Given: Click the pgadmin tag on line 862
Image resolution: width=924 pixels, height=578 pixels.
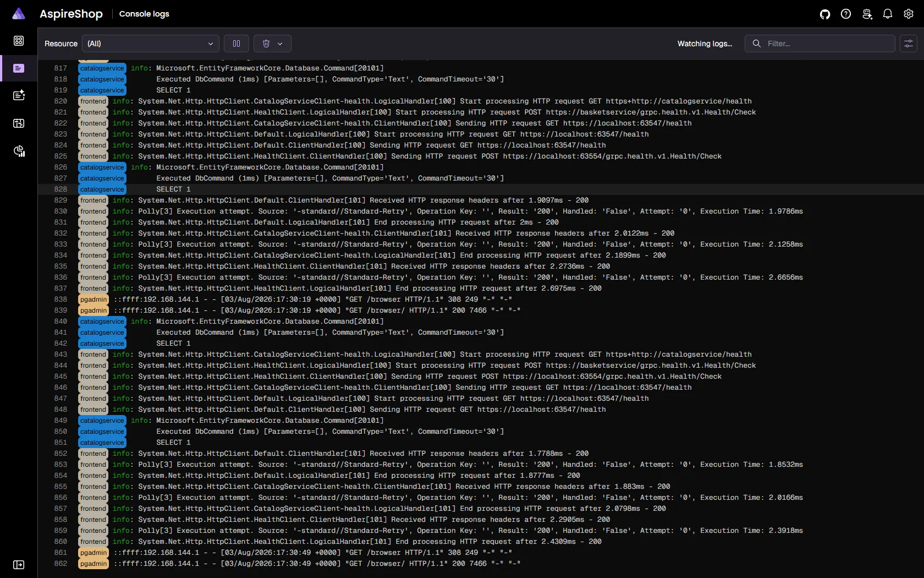Looking at the screenshot, I should click(x=94, y=564).
